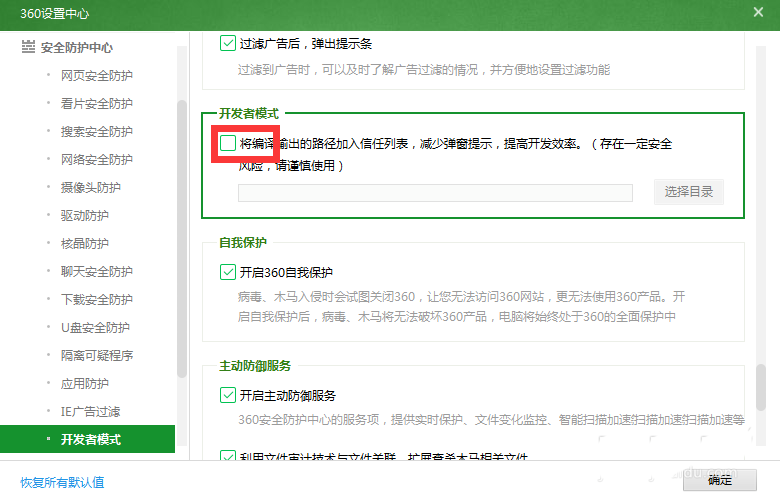Click the 360设置中心 window title
The width and height of the screenshot is (780, 500).
[54, 13]
